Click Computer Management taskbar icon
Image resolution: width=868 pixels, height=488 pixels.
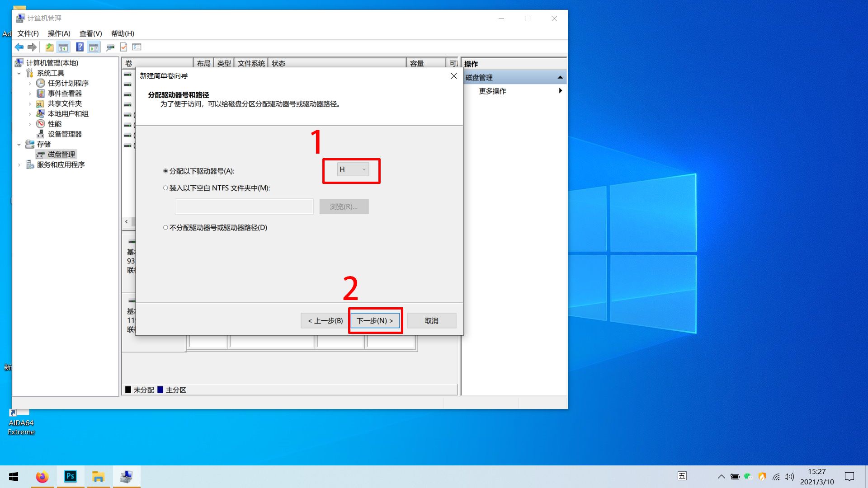[x=127, y=477]
